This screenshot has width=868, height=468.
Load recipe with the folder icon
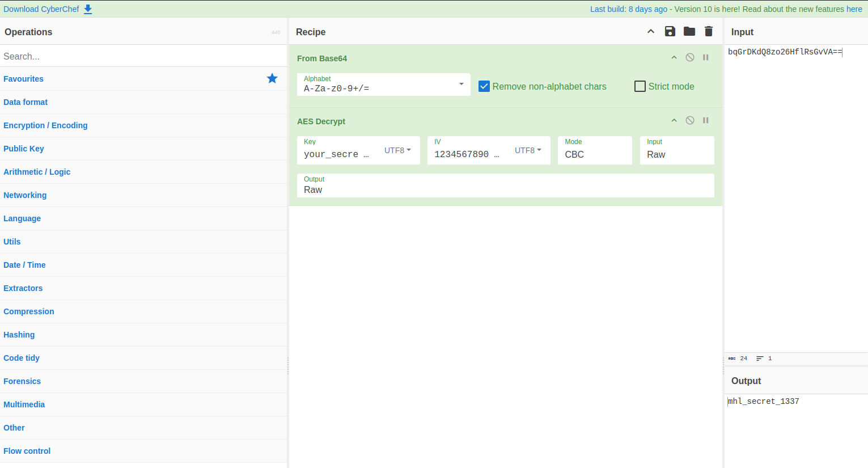coord(689,31)
